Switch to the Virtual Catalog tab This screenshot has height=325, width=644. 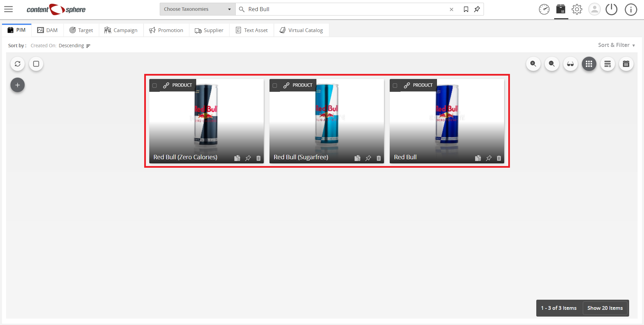click(x=301, y=30)
